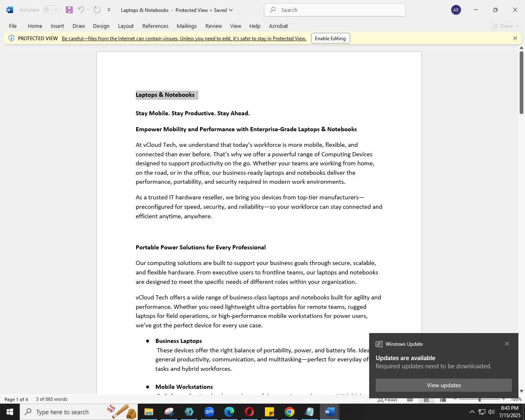The width and height of the screenshot is (525, 420).
Task: Click the vertical scrollbar thumb
Action: (x=521, y=82)
